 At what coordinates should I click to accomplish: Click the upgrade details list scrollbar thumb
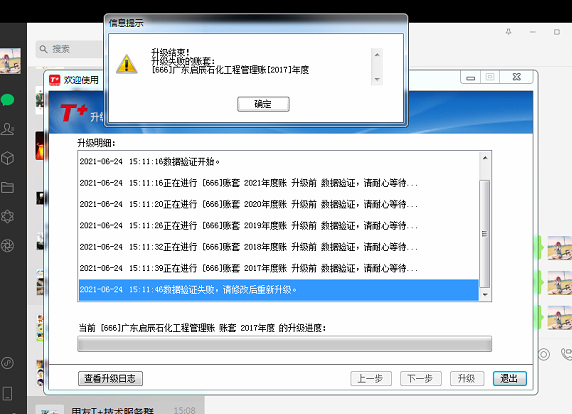click(484, 234)
